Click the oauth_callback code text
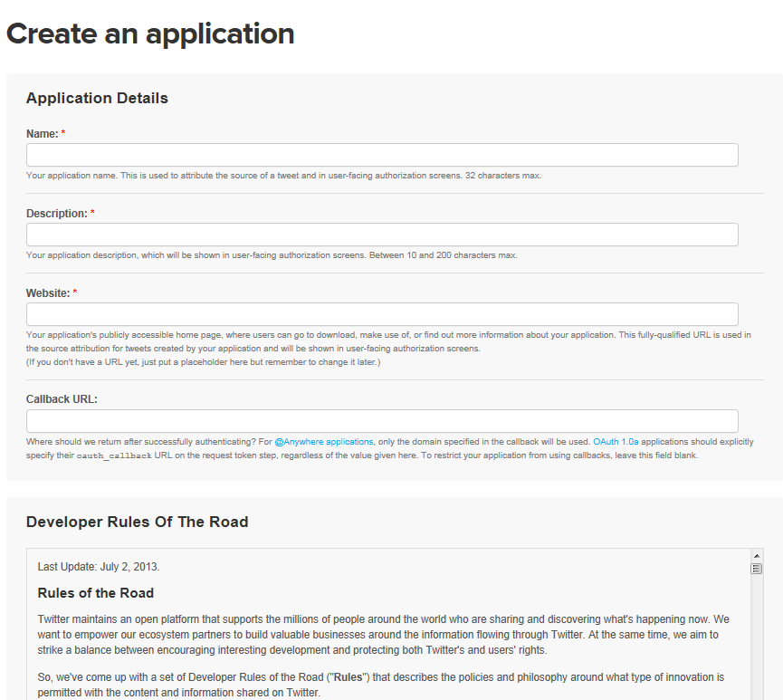This screenshot has width=783, height=700. tap(114, 455)
